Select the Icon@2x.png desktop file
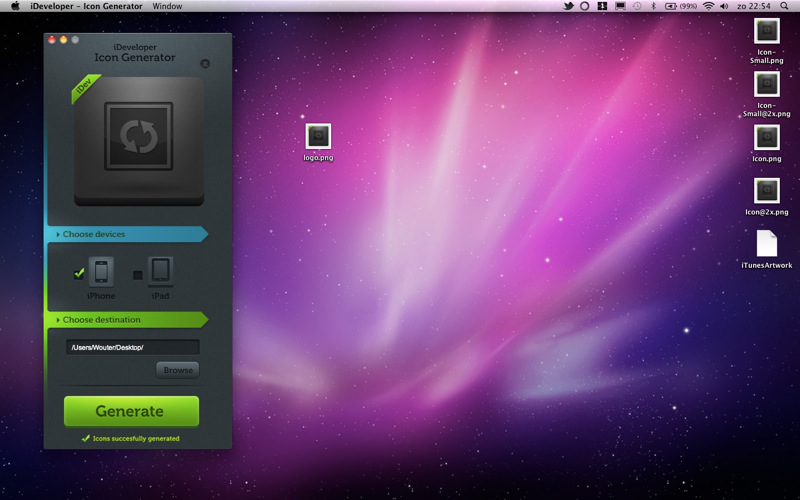The width and height of the screenshot is (800, 500). point(766,197)
